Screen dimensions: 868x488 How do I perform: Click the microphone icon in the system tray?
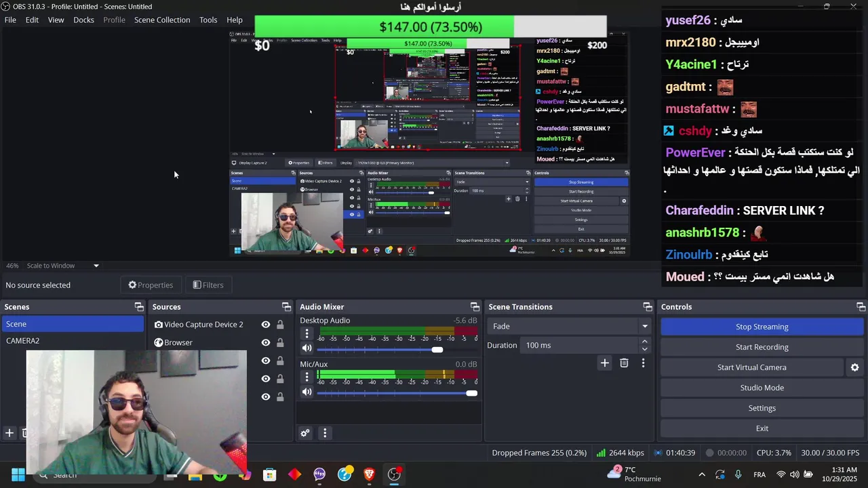click(738, 474)
